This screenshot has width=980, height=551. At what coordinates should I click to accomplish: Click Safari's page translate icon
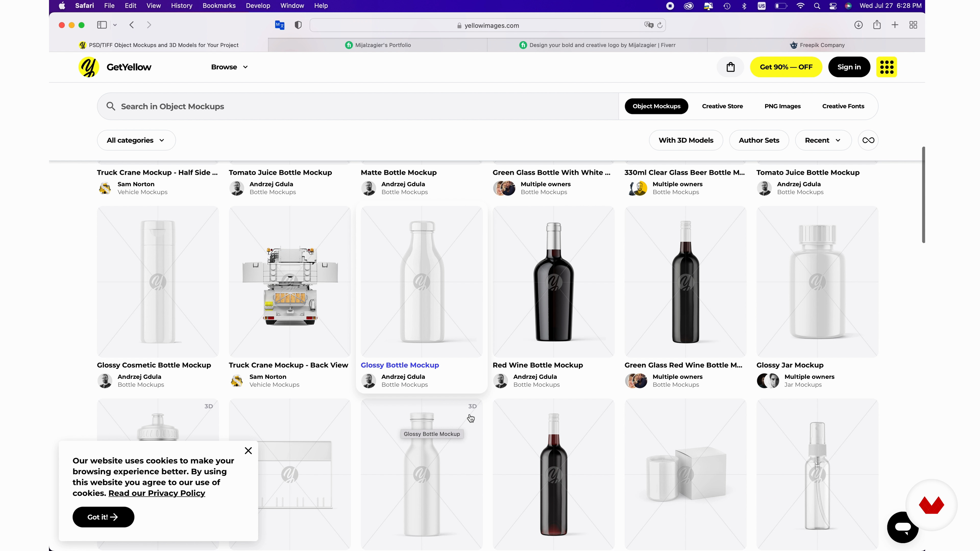pos(649,25)
